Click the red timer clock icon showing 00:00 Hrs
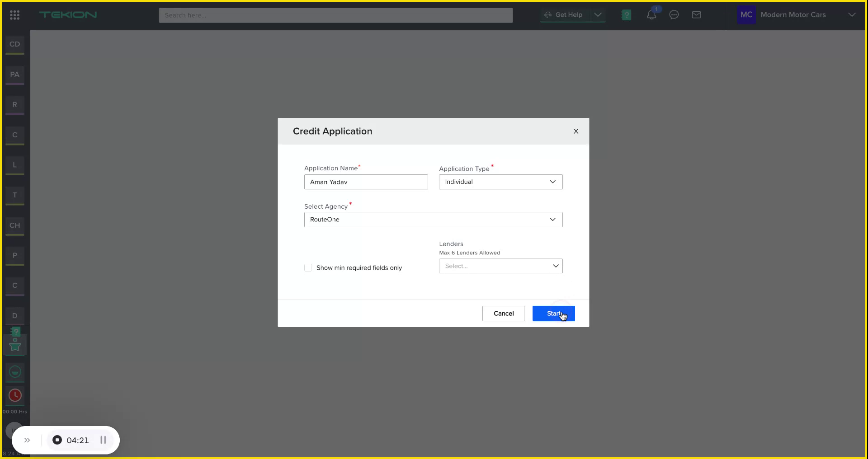Viewport: 868px width, 459px height. [x=14, y=395]
